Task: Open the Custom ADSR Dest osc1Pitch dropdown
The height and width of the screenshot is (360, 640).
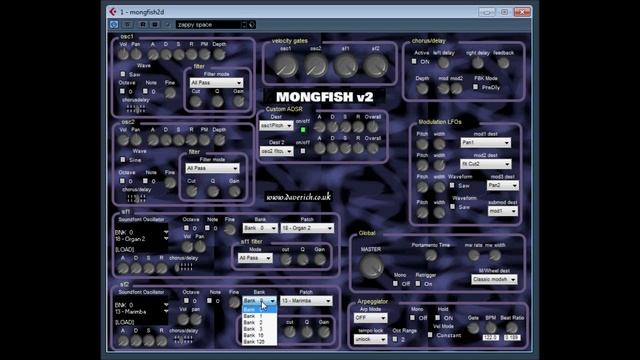Action: tap(276, 126)
